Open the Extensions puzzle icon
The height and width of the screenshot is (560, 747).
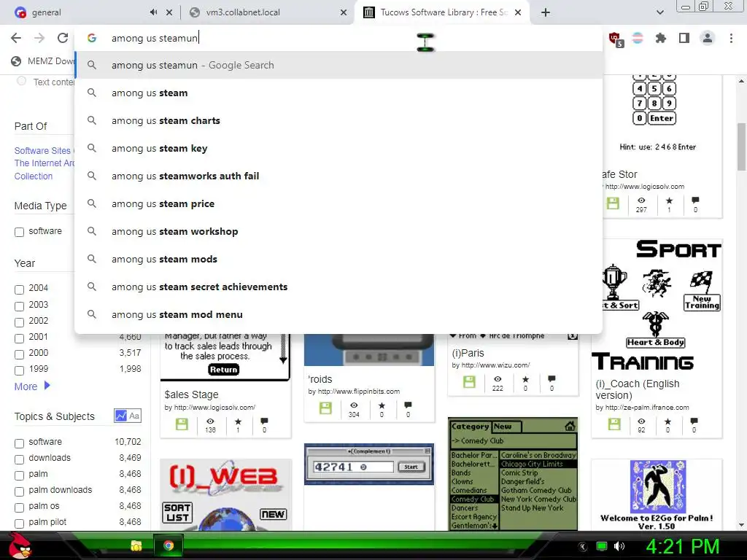tap(661, 38)
